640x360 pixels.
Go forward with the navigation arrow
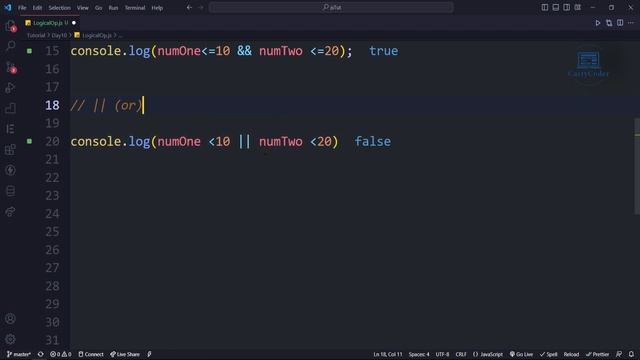coord(200,7)
